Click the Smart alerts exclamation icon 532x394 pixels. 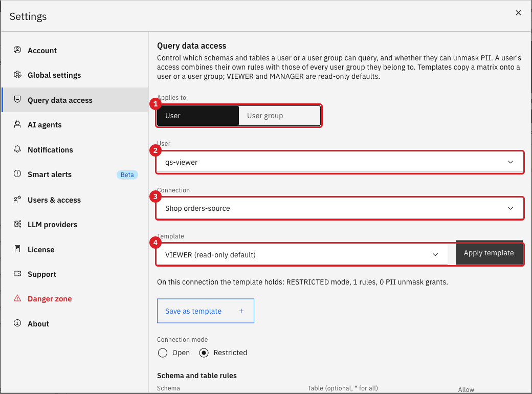point(17,174)
